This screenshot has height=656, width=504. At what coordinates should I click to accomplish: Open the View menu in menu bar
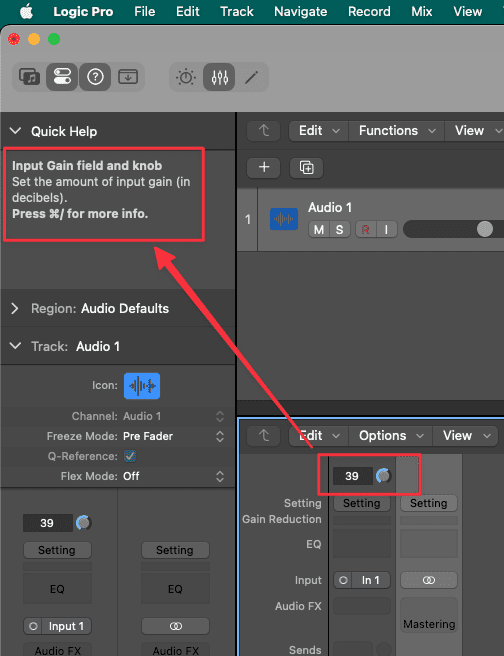468,12
